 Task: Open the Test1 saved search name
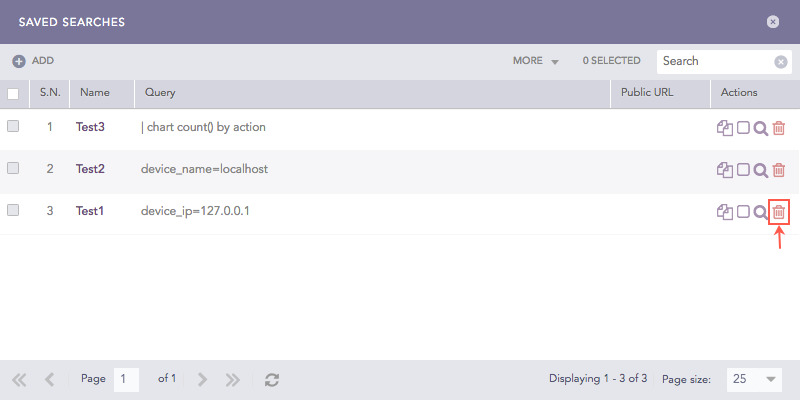tap(90, 211)
